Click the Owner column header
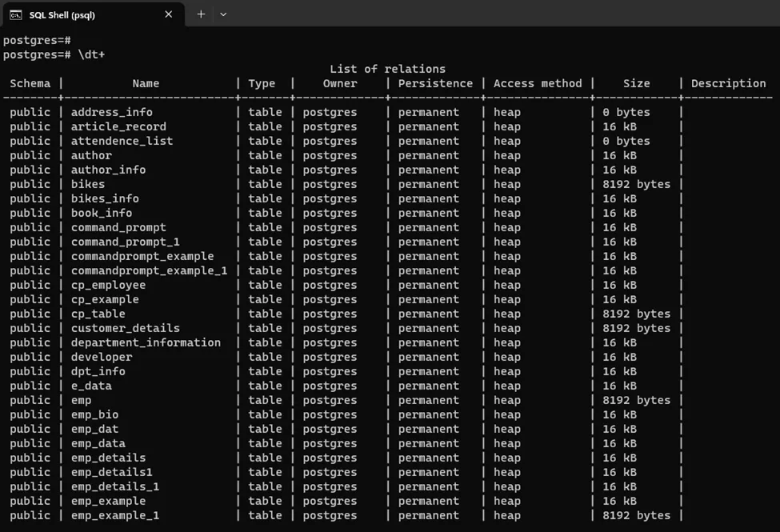This screenshot has width=780, height=532. point(340,83)
